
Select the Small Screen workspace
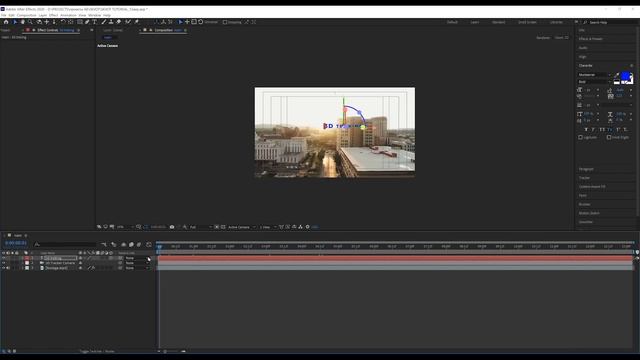pos(527,22)
